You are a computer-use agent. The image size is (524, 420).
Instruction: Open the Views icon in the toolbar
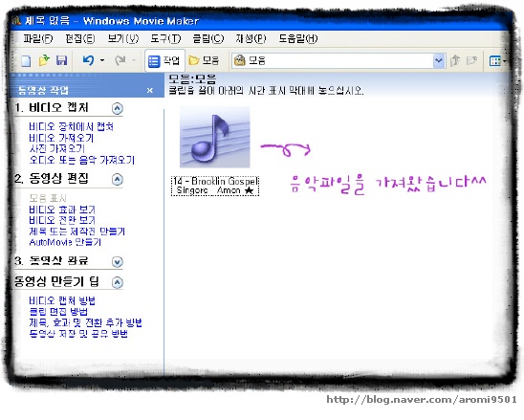(495, 61)
